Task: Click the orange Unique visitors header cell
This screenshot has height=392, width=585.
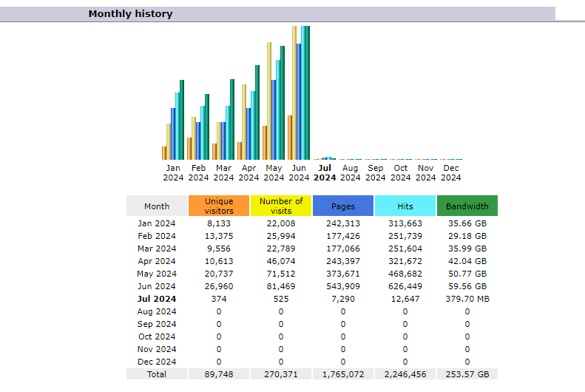Action: pos(219,206)
